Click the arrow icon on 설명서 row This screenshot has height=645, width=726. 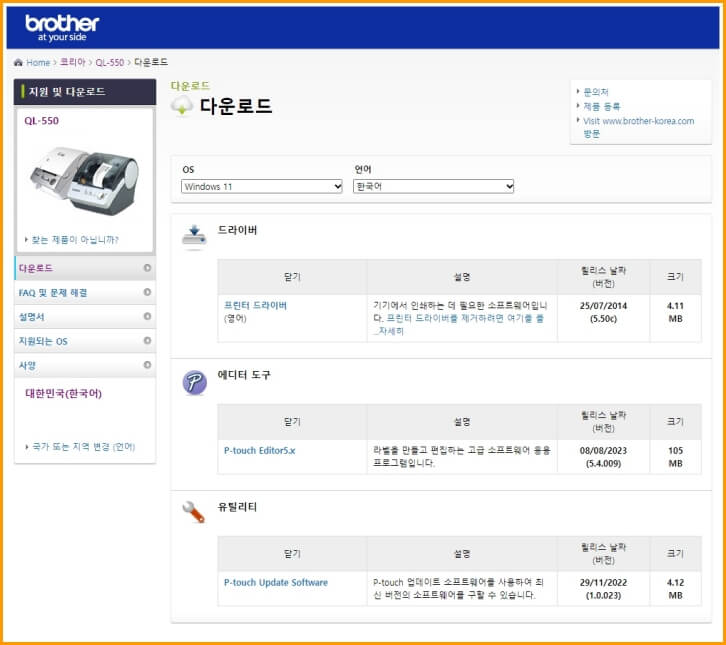147,316
